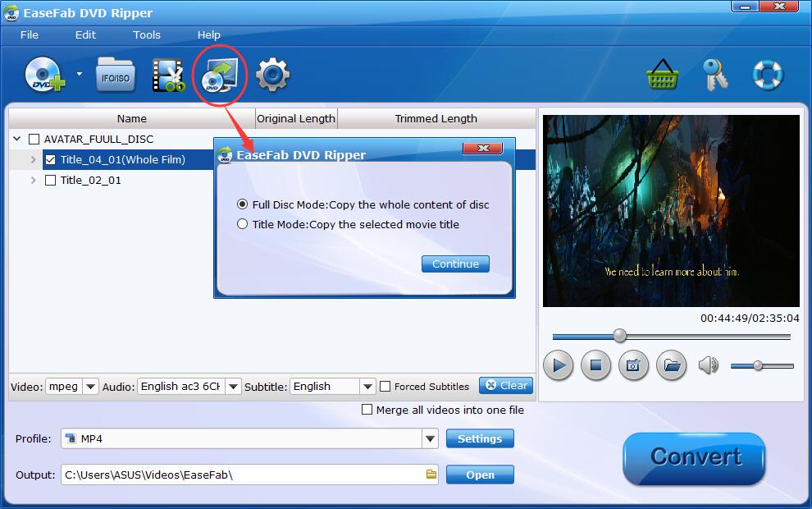Click the video preview frame
Screen dimensions: 812x509
coord(671,210)
